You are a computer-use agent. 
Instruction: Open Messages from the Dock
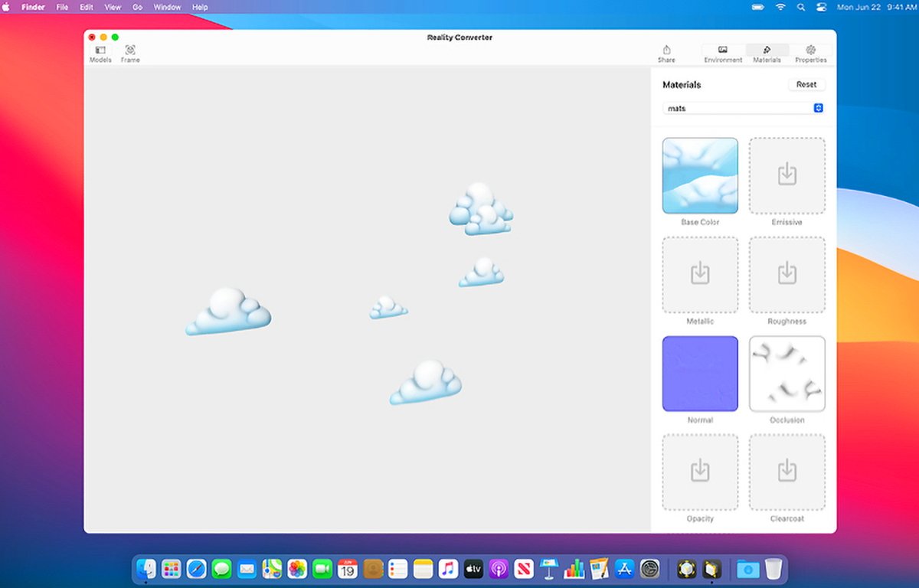pos(222,569)
